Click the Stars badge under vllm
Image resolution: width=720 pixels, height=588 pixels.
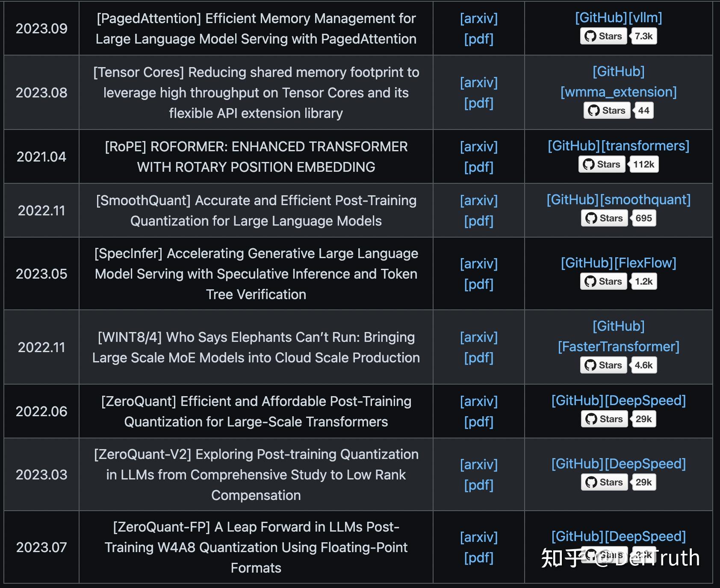tap(618, 36)
